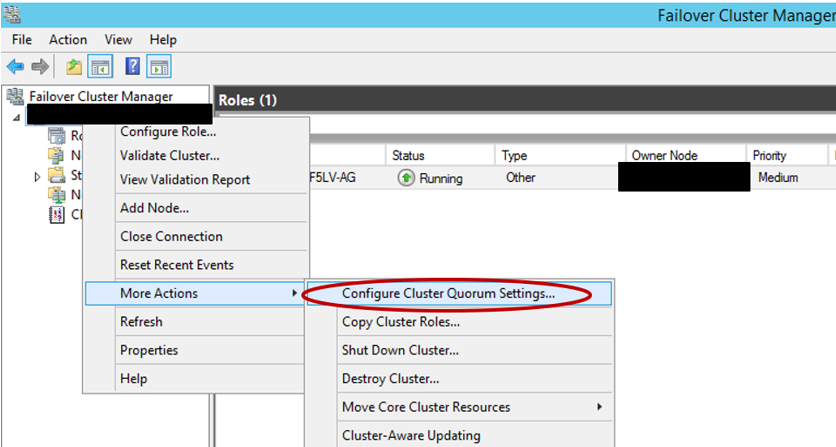Click the blue Help question mark icon
Viewport: 836px width, 447px height.
(132, 67)
